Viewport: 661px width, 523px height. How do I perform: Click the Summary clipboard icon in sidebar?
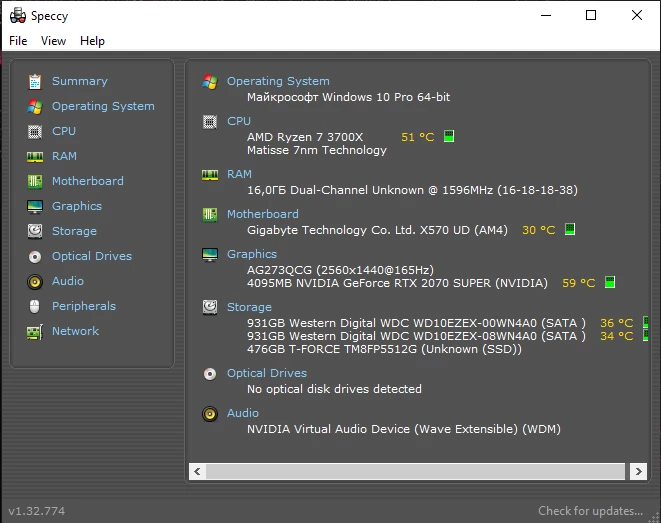(35, 82)
